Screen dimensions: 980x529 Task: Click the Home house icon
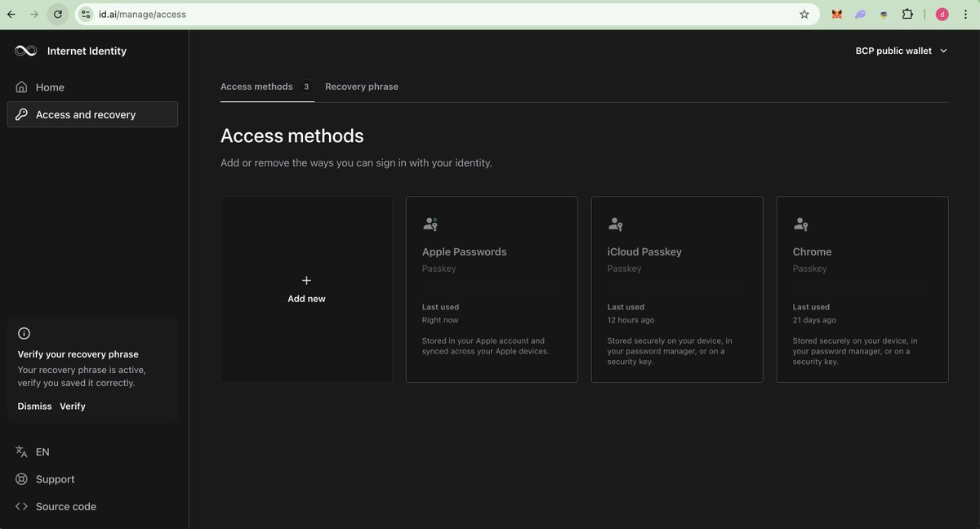22,87
